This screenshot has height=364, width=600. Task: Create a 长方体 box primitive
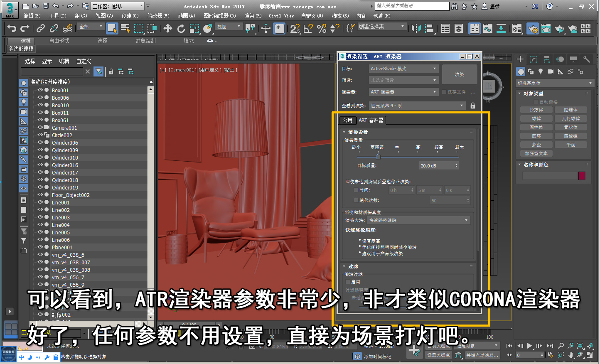pos(536,110)
